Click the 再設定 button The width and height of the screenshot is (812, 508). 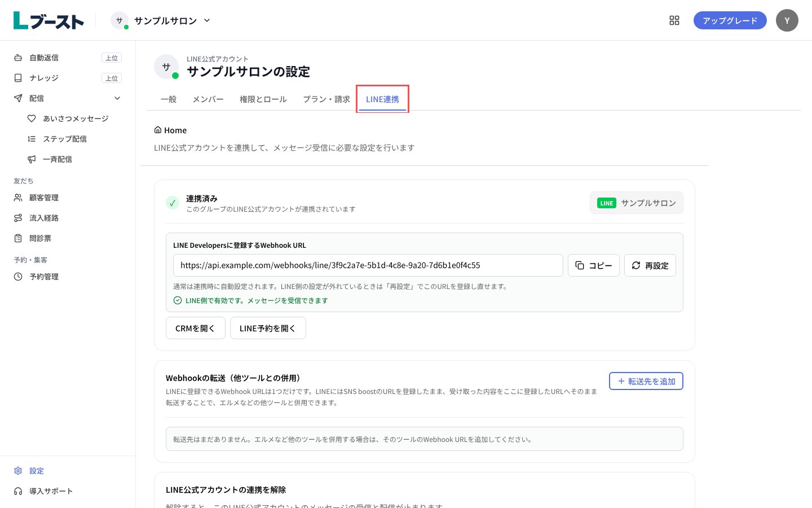[650, 265]
